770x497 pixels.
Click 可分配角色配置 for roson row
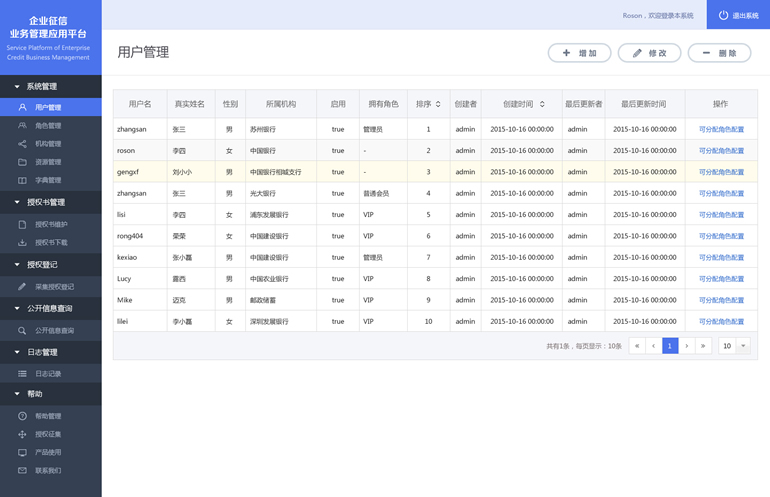click(721, 151)
